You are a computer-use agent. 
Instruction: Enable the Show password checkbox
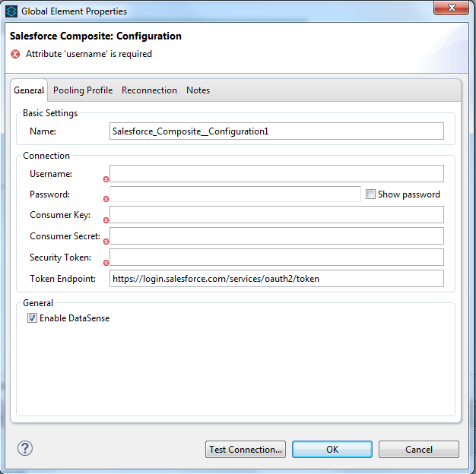click(x=370, y=194)
